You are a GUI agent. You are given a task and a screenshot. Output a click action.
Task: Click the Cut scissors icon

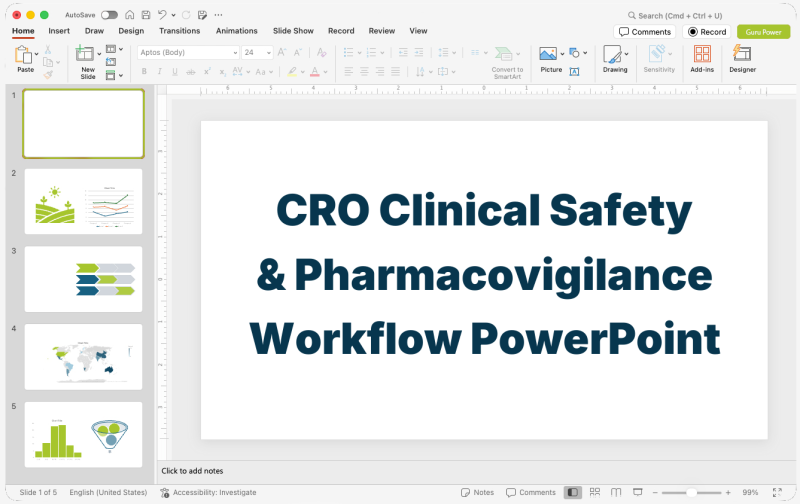[x=47, y=49]
